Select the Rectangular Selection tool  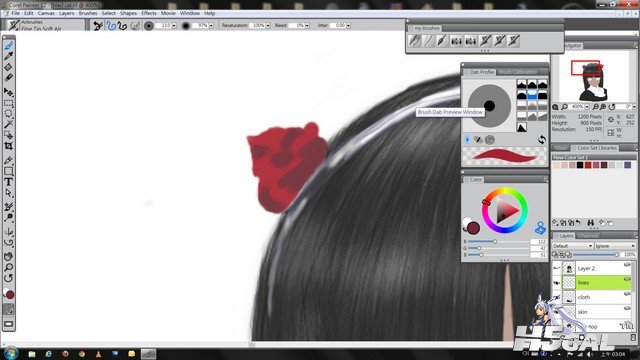pyautogui.click(x=9, y=103)
